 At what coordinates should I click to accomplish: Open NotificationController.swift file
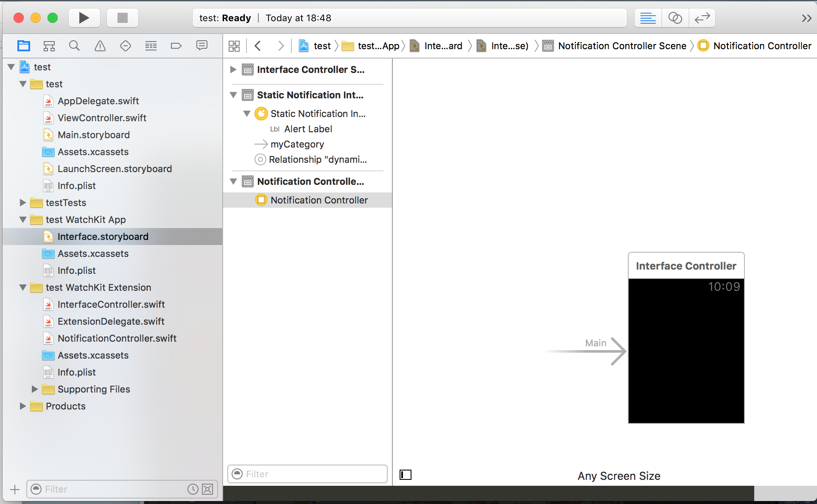click(117, 338)
